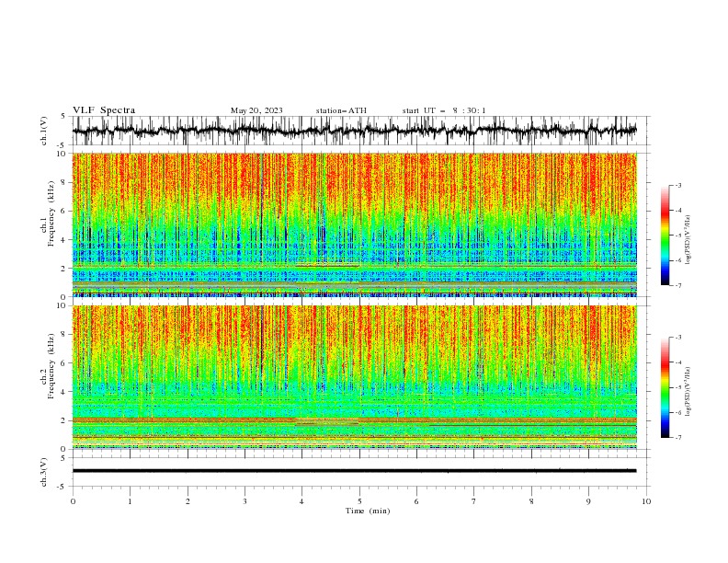The image size is (728, 563).
Task: Click the ch.2 spectrogram panel
Action: [355, 377]
